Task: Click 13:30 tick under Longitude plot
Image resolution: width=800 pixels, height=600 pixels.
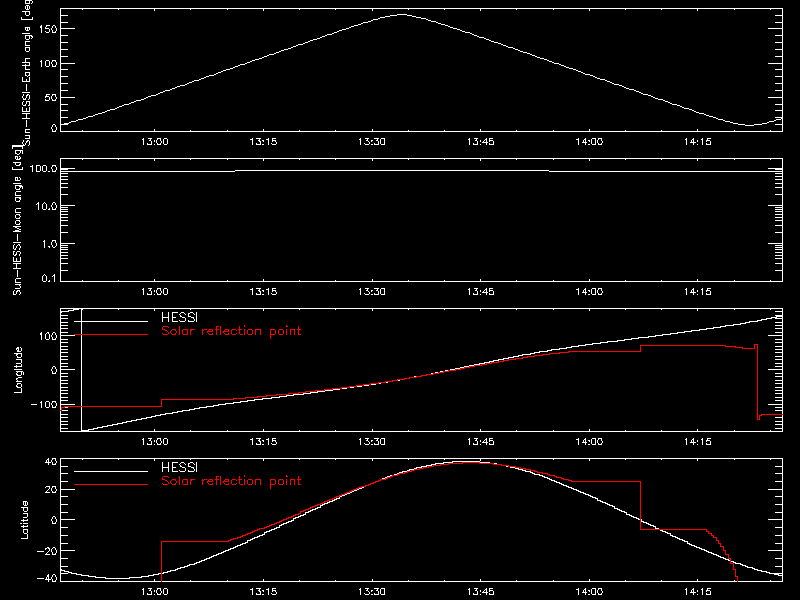Action: 372,442
